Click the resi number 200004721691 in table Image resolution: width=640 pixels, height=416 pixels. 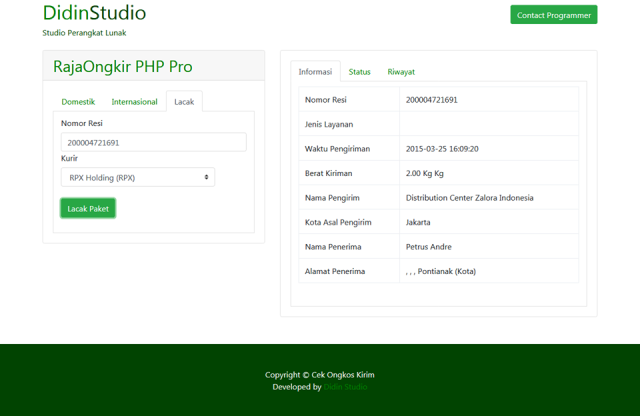432,100
